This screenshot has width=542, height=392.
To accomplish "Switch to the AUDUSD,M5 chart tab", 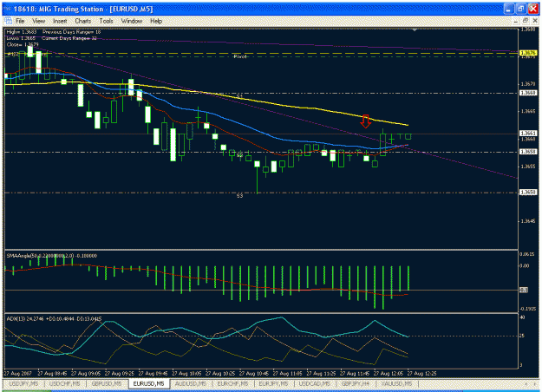I will pyautogui.click(x=191, y=383).
